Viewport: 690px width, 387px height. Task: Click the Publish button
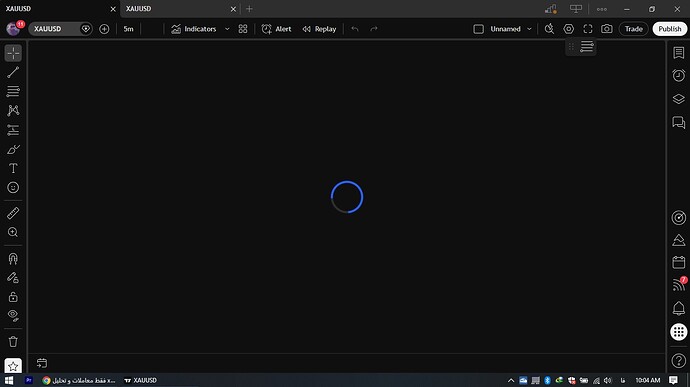[669, 29]
